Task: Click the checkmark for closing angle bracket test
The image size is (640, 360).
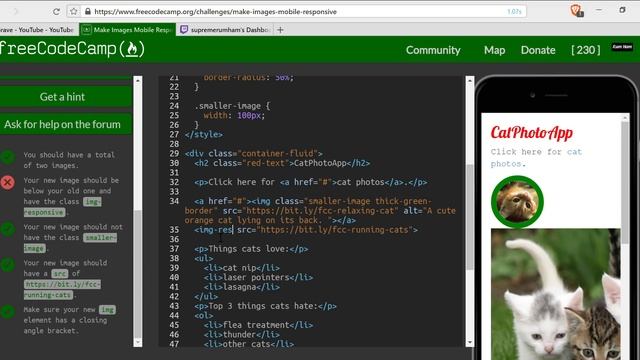Action: click(7, 311)
